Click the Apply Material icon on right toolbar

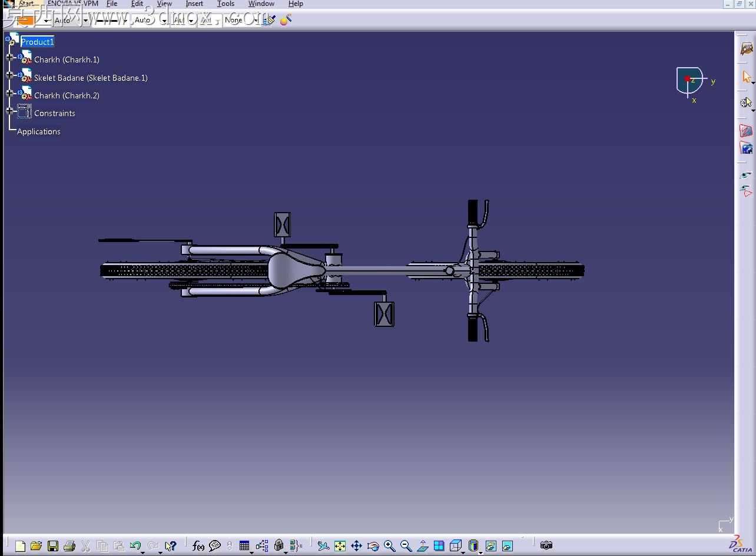[x=746, y=131]
